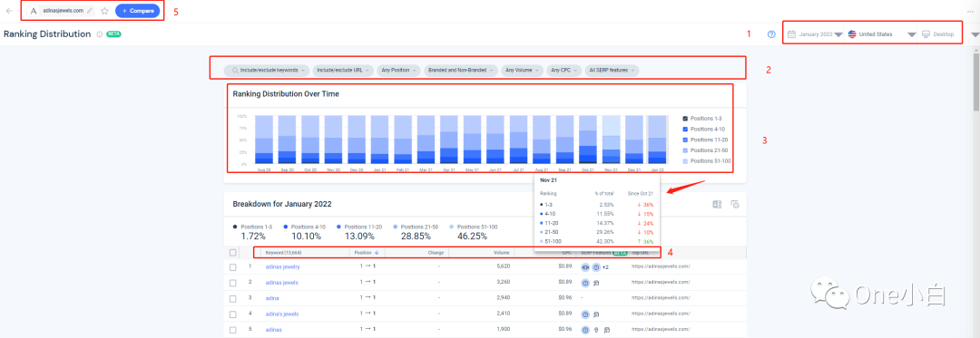
Task: Click the video SERP feature icon for adinas jewelry
Action: (585, 267)
